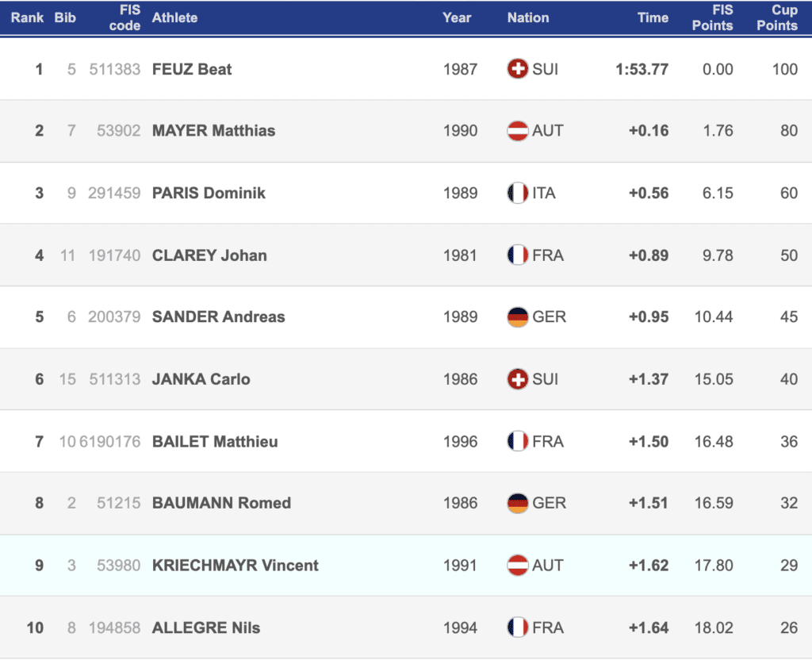812x660 pixels.
Task: Sort by the Athlete column header
Action: point(174,17)
